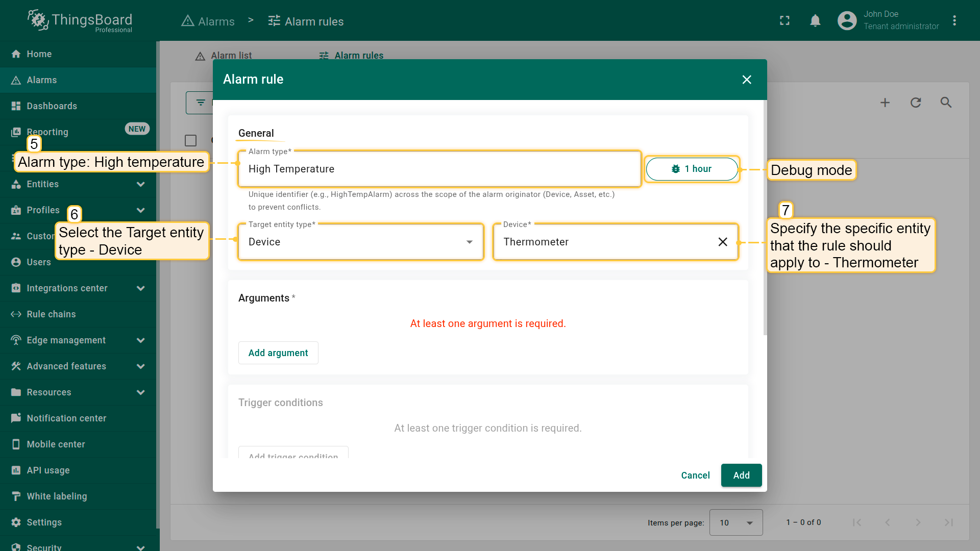Click the notifications bell icon

[815, 20]
